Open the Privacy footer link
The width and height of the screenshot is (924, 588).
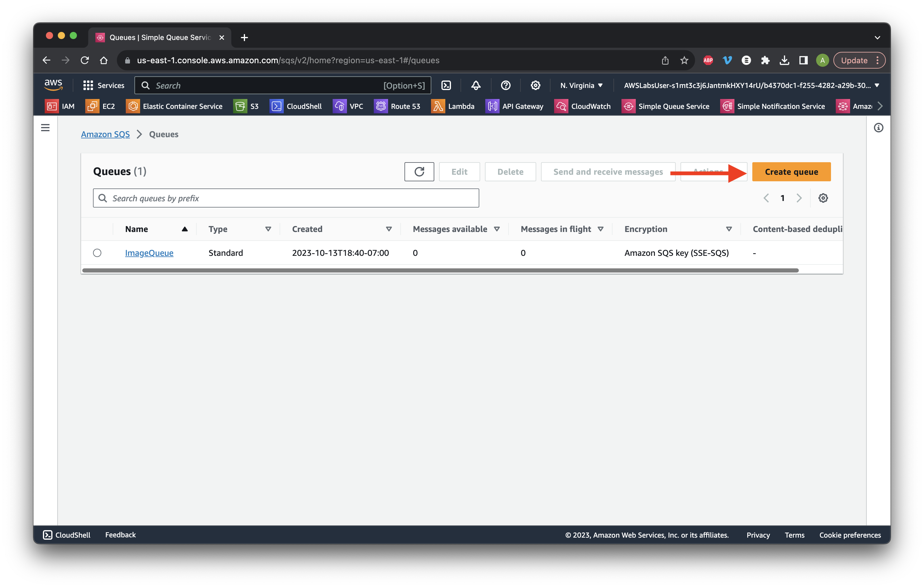coord(758,535)
